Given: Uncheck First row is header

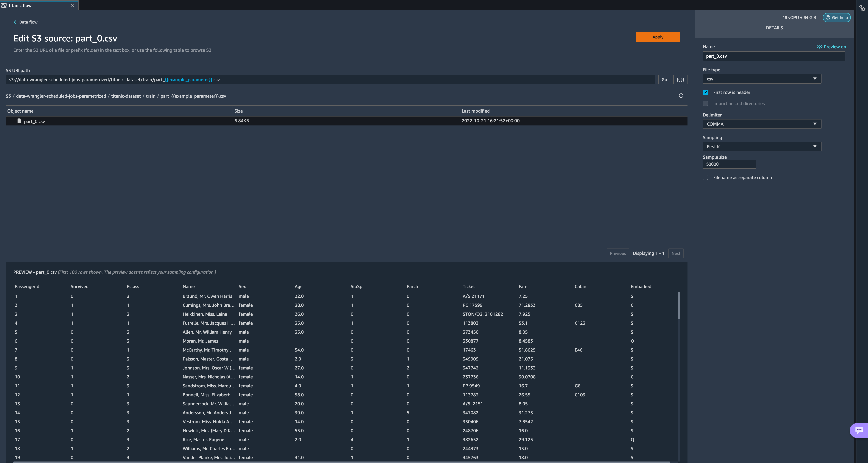Looking at the screenshot, I should coord(705,92).
